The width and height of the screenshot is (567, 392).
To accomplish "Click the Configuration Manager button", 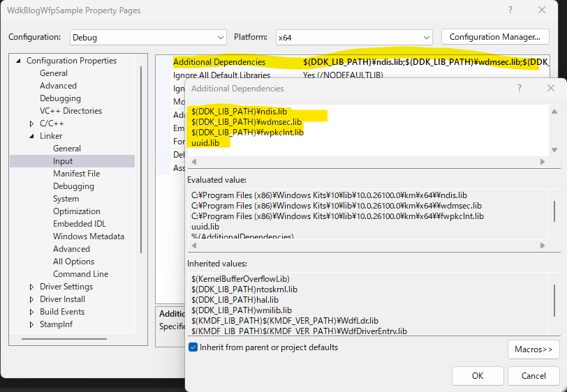I will [494, 37].
